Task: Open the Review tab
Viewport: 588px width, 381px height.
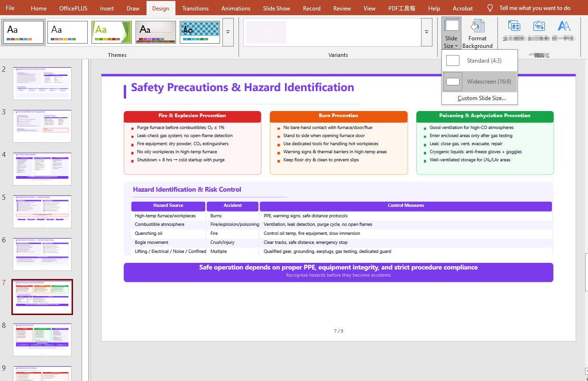Action: coord(342,8)
